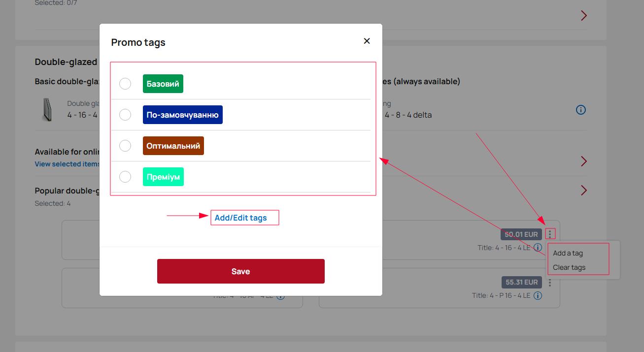This screenshot has width=644, height=352.
Task: Expand the top Selected 0/7 row chevron
Action: 584,16
